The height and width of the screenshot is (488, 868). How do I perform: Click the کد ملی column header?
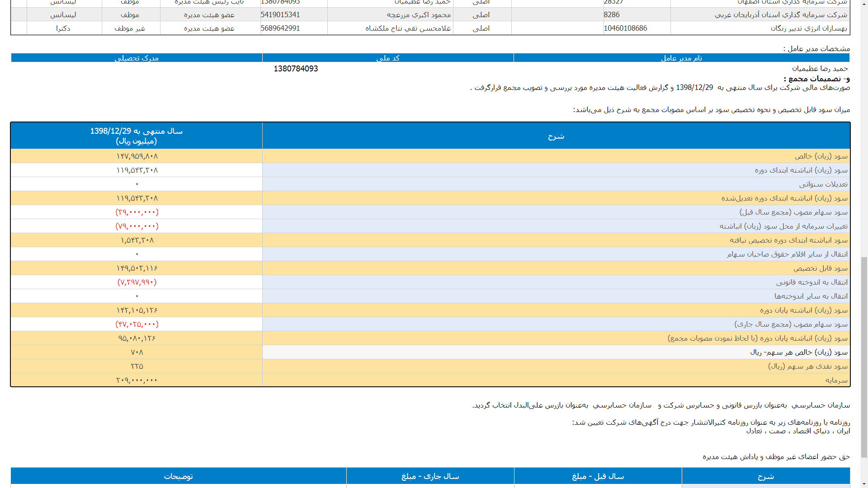[x=387, y=58]
